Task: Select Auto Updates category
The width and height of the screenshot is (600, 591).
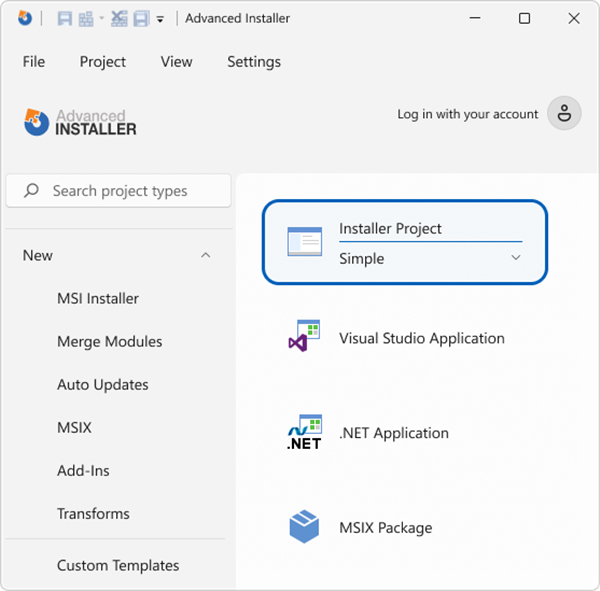Action: pyautogui.click(x=103, y=385)
